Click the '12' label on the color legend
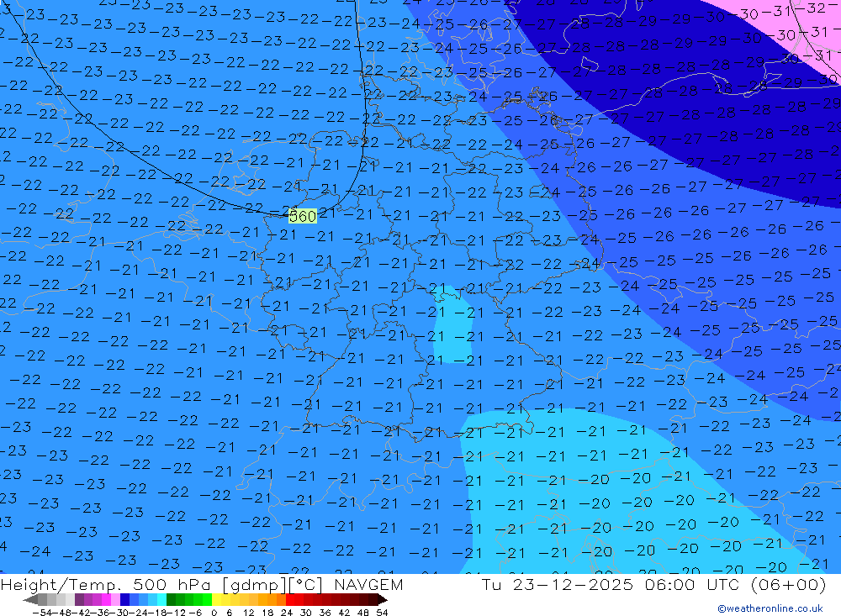This screenshot has width=841, height=616. [x=248, y=613]
